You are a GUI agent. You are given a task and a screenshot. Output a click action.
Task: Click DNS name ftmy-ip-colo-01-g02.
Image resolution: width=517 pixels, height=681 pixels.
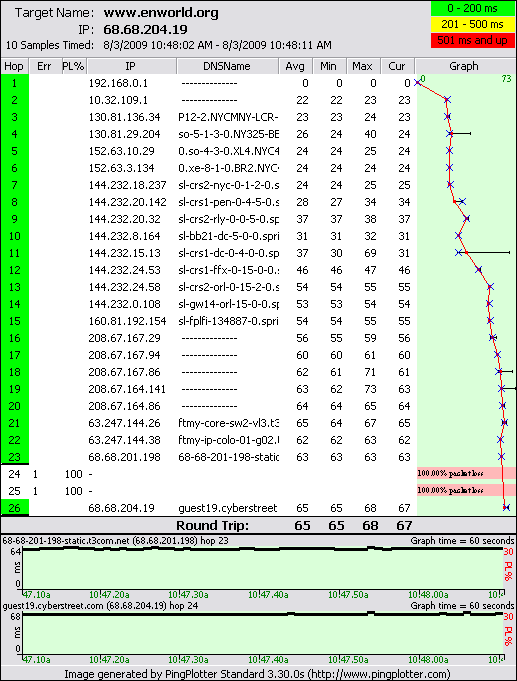(229, 440)
